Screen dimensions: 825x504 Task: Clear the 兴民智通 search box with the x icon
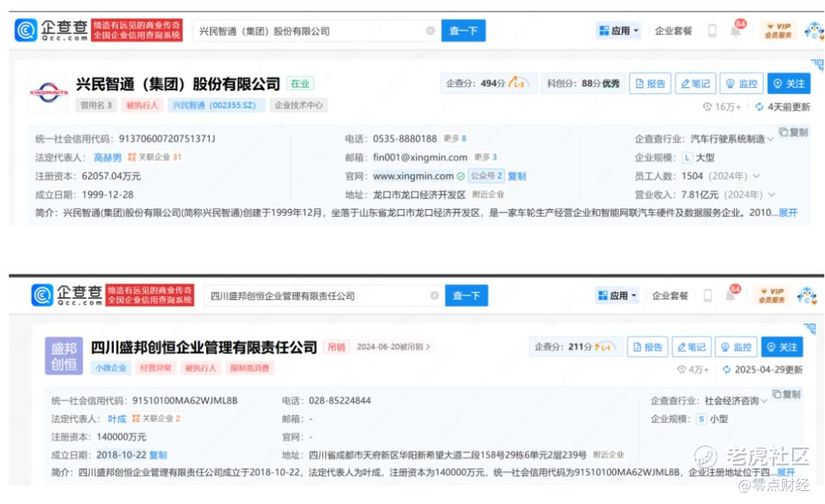pos(430,31)
